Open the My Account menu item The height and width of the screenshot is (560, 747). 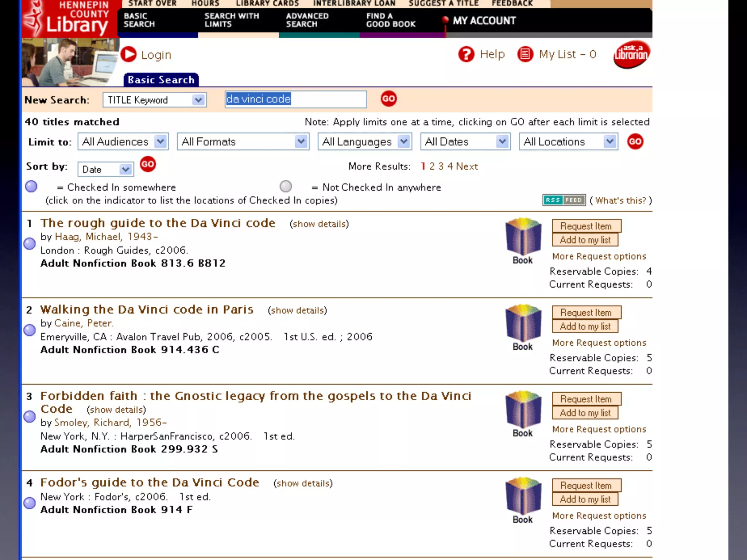pyautogui.click(x=484, y=21)
